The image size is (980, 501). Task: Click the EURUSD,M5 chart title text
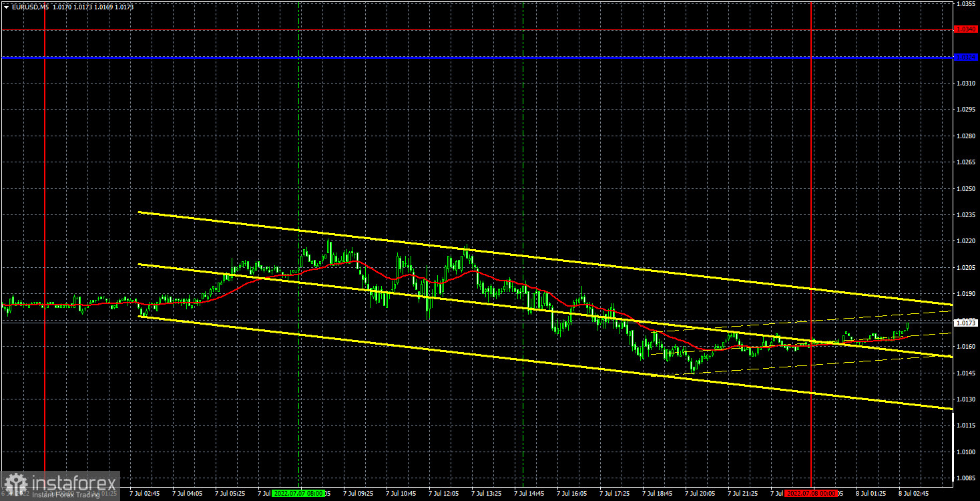click(x=29, y=7)
